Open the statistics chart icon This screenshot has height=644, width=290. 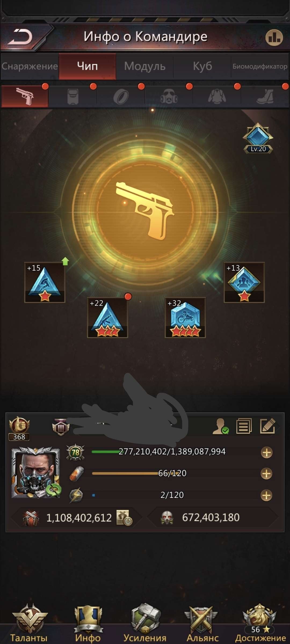tap(274, 38)
